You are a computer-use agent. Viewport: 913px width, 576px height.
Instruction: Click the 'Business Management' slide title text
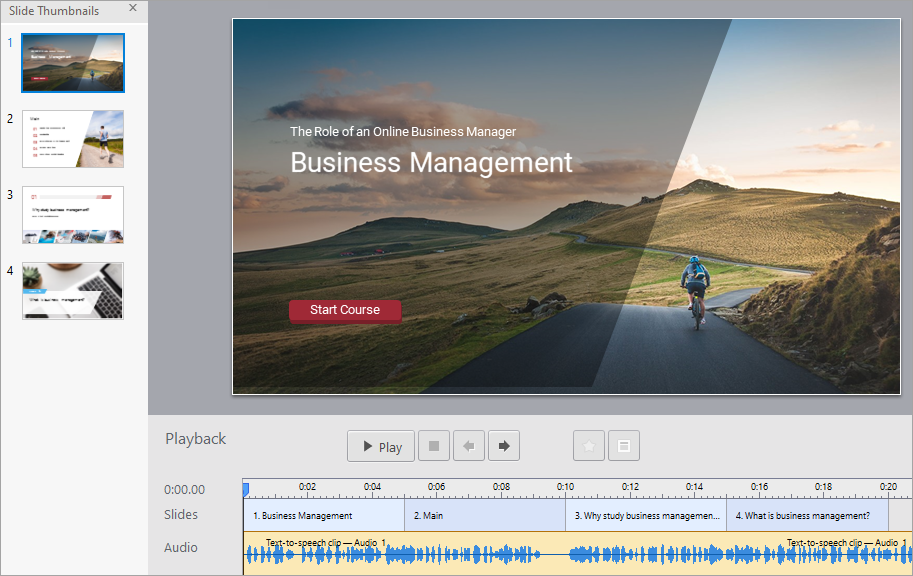pyautogui.click(x=431, y=162)
